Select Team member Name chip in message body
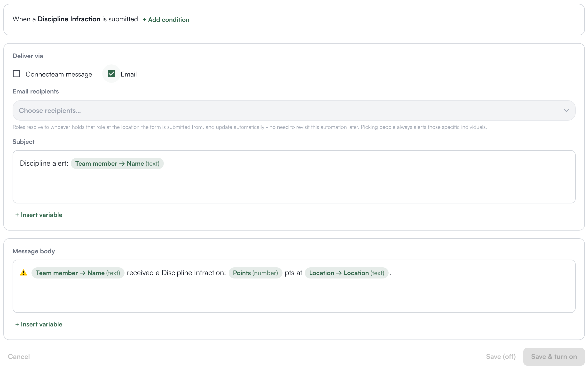Screen dimensions: 588x371 coord(78,273)
